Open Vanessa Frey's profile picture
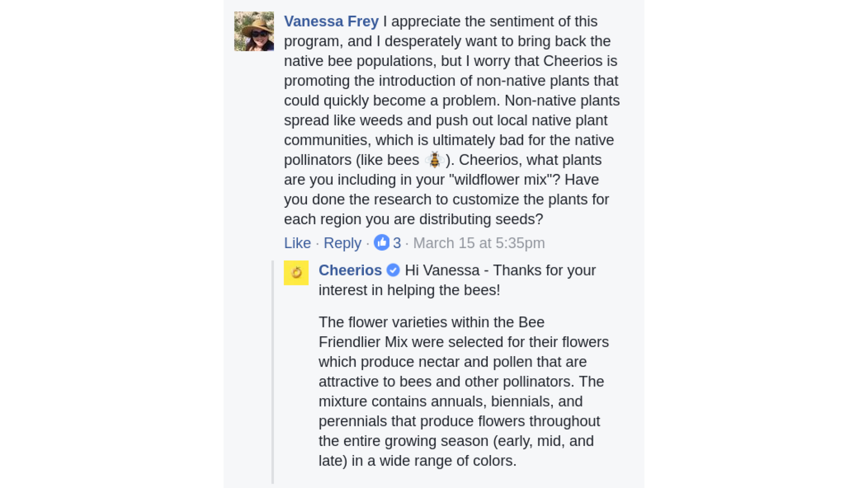The image size is (868, 488). coord(254,31)
